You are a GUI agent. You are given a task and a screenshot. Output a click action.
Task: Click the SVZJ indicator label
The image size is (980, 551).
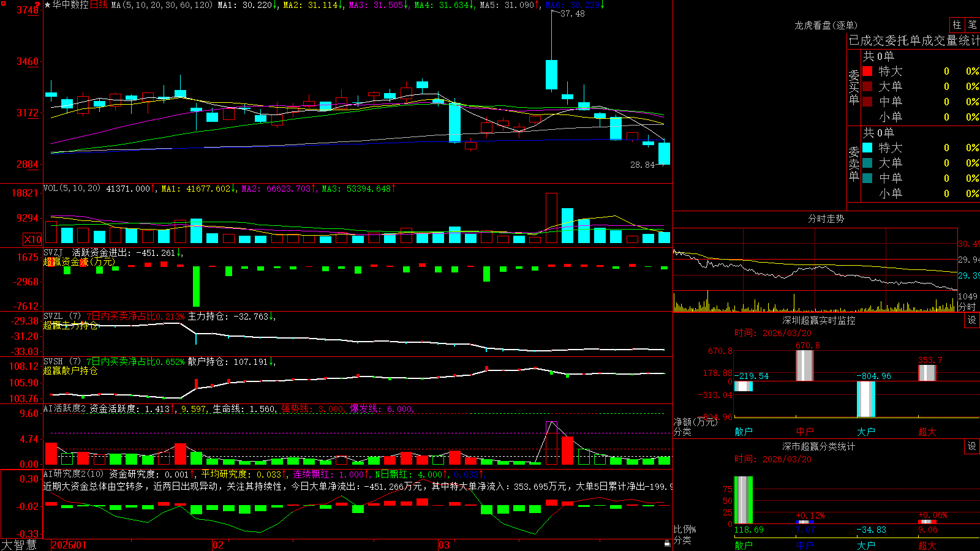pyautogui.click(x=53, y=253)
